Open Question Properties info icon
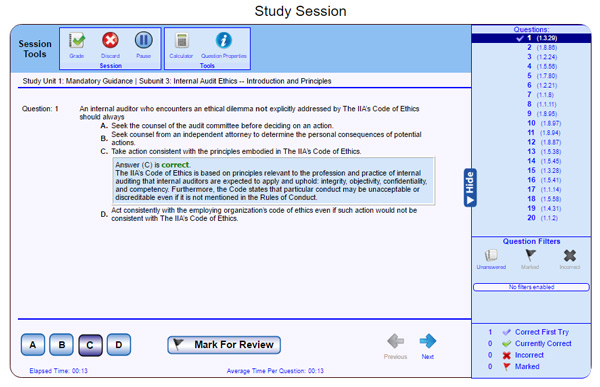This screenshot has height=387, width=600. (224, 40)
